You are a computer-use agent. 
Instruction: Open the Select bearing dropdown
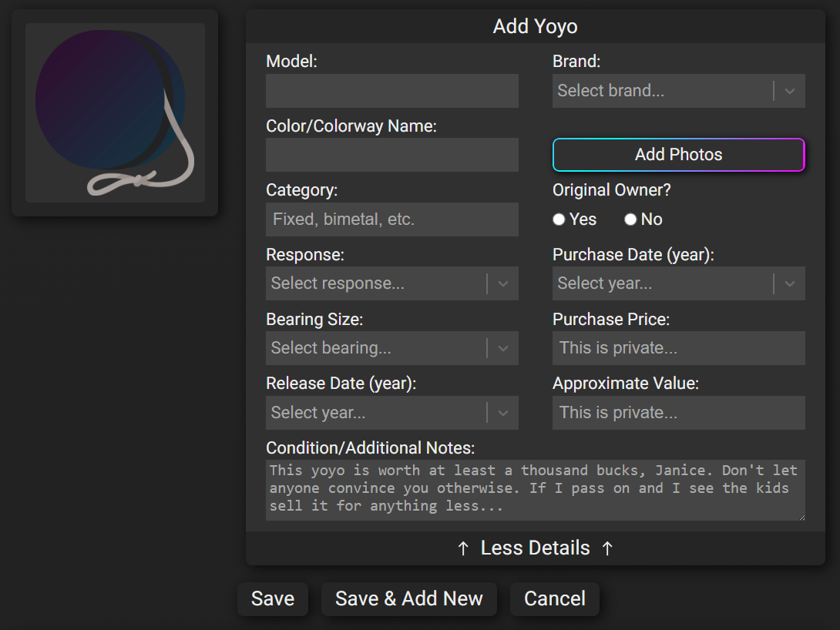[x=392, y=348]
